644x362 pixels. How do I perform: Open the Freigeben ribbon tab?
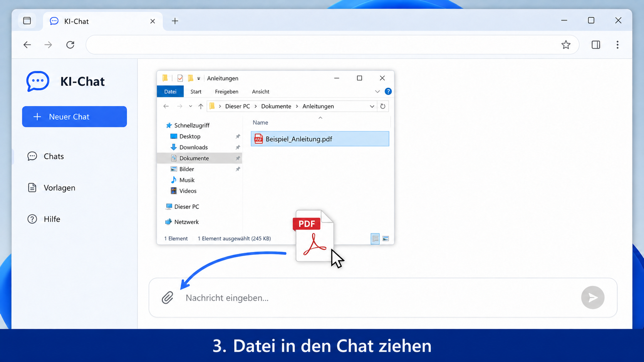226,92
